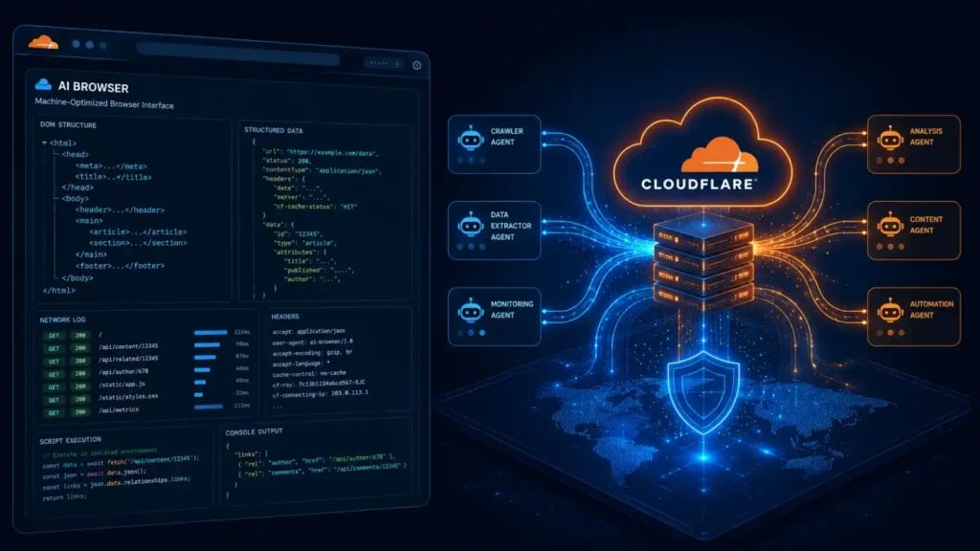Click the blue cloud icon beside AI BROWSER
This screenshot has height=551, width=980.
pos(43,84)
